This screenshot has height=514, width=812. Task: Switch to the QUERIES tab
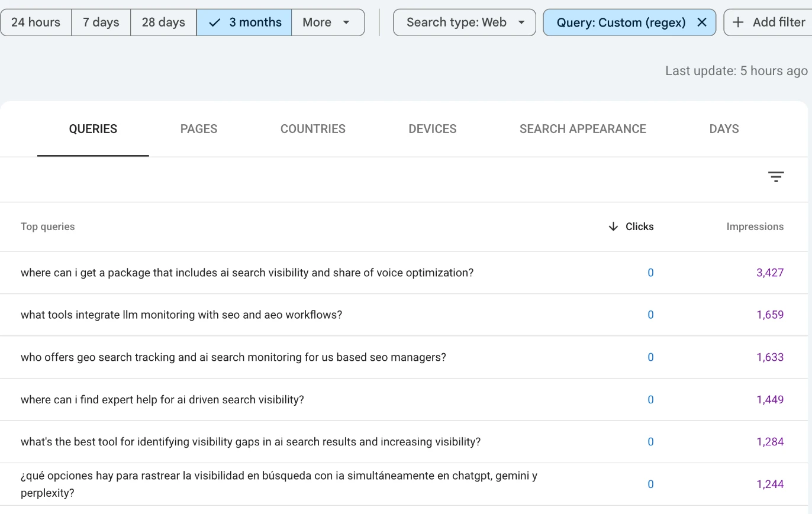pyautogui.click(x=93, y=129)
